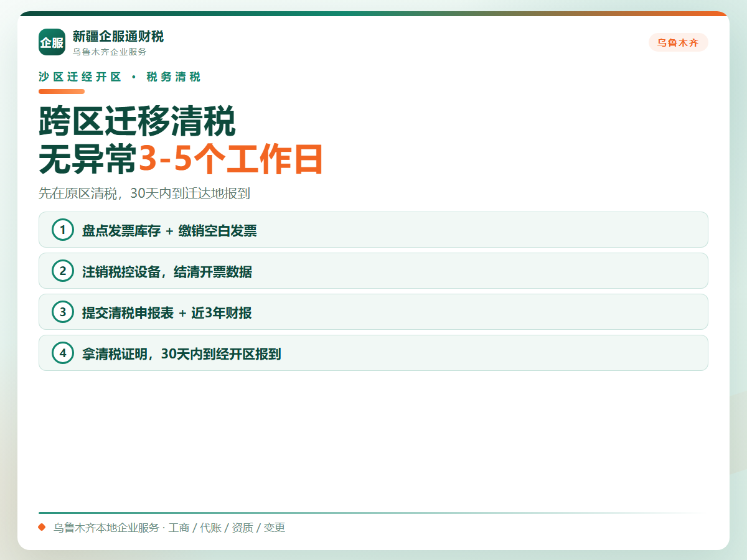Viewport: 747px width, 560px height.
Task: Click 工商 in the footer service list
Action: (x=179, y=528)
